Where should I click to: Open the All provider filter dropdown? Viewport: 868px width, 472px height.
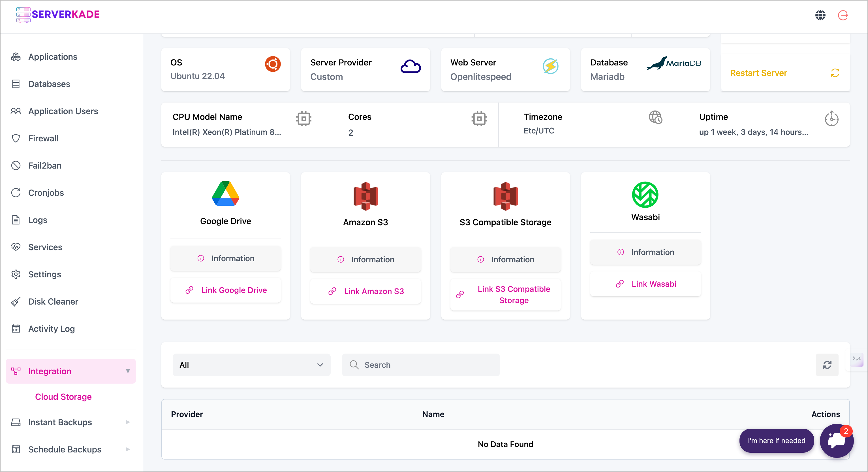(x=251, y=365)
